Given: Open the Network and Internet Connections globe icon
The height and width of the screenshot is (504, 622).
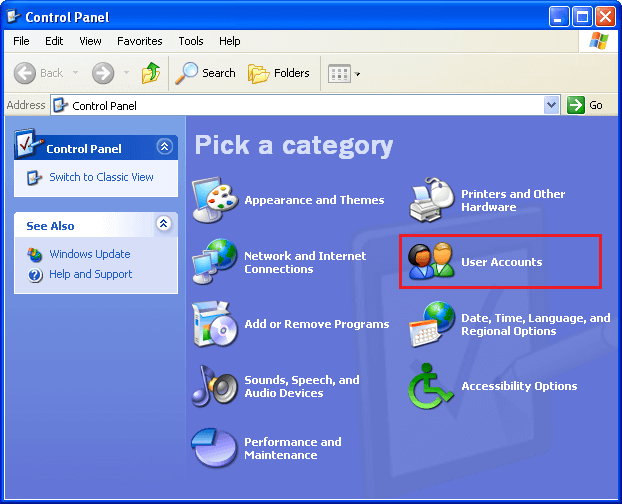Looking at the screenshot, I should 215,262.
